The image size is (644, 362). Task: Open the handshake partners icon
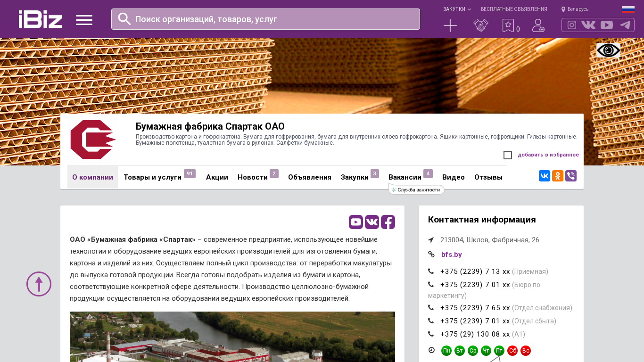pos(481,25)
